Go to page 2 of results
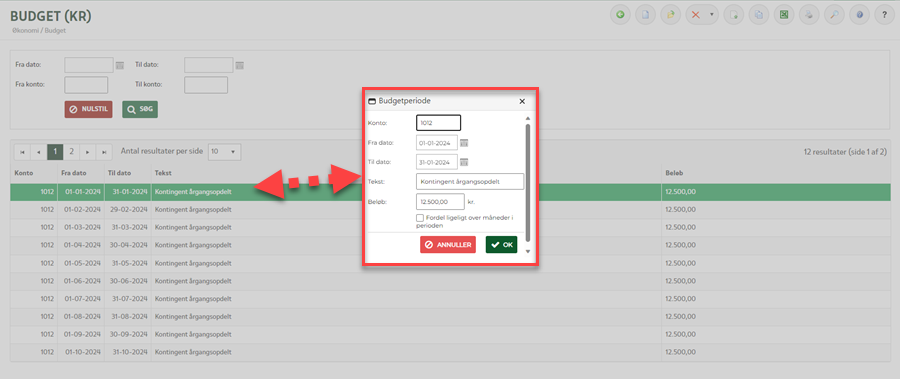The width and height of the screenshot is (900, 379). 71,152
